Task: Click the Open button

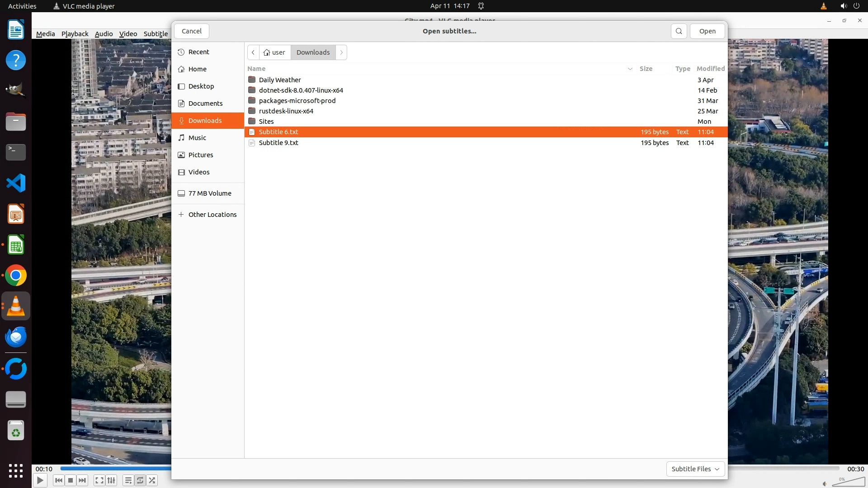Action: click(707, 31)
